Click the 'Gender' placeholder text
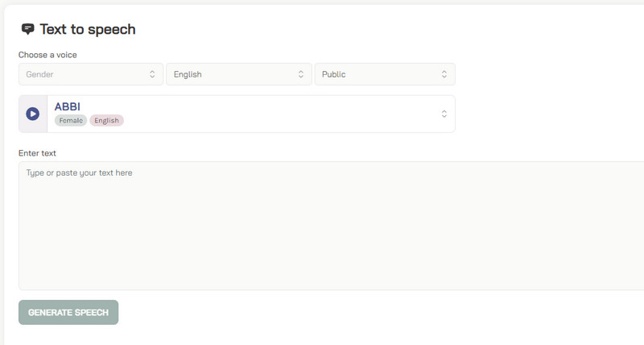Image resolution: width=644 pixels, height=345 pixels. pos(40,74)
